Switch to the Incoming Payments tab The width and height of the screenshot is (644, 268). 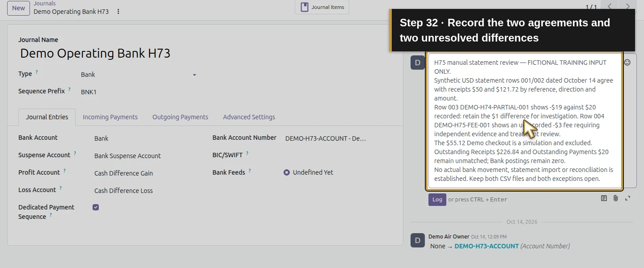110,117
